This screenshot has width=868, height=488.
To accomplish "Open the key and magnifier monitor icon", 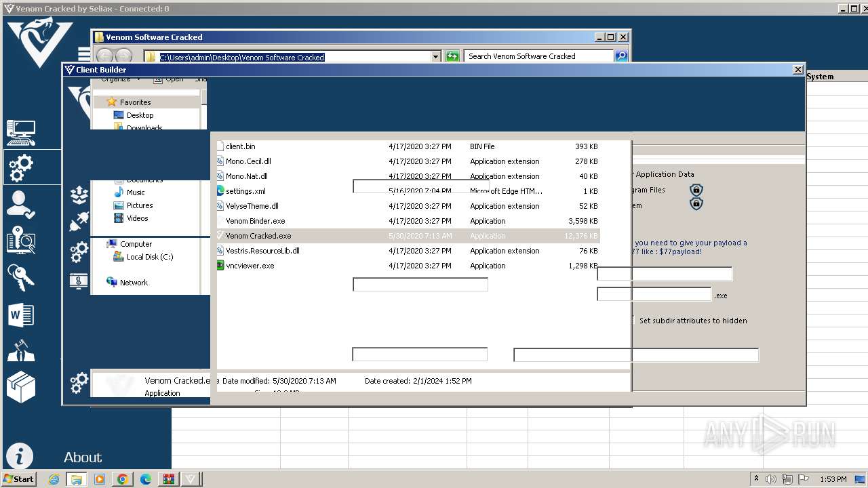I will pos(20,241).
